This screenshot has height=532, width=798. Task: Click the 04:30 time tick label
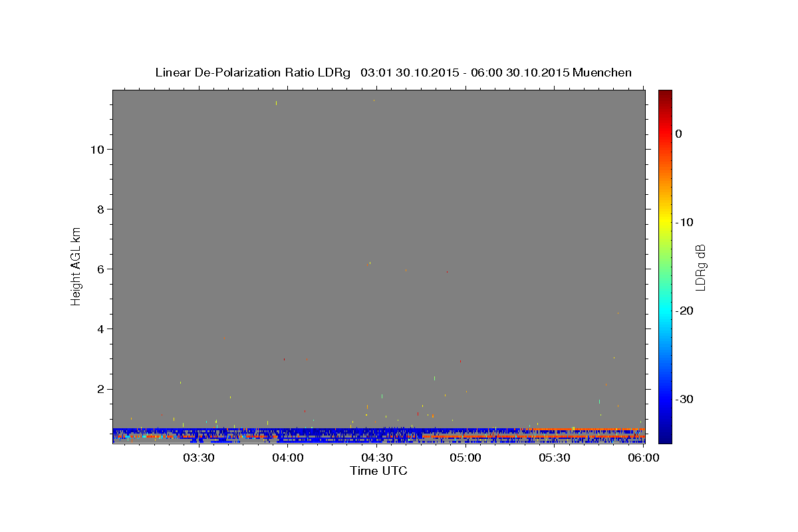click(x=376, y=458)
